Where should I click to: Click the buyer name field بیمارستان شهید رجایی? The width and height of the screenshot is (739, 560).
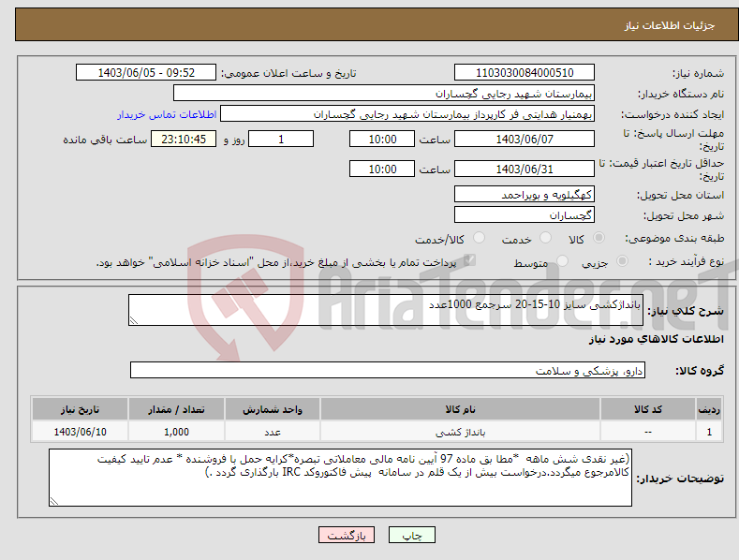click(384, 93)
